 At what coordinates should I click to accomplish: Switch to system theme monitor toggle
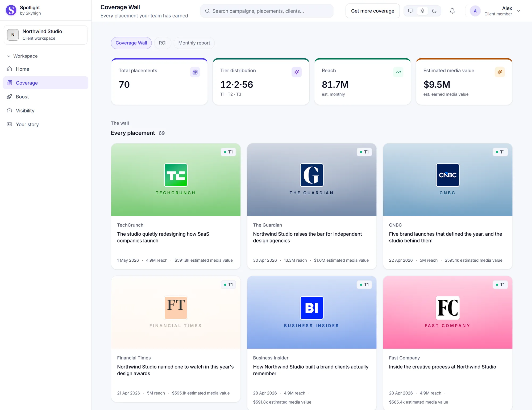[x=411, y=11]
